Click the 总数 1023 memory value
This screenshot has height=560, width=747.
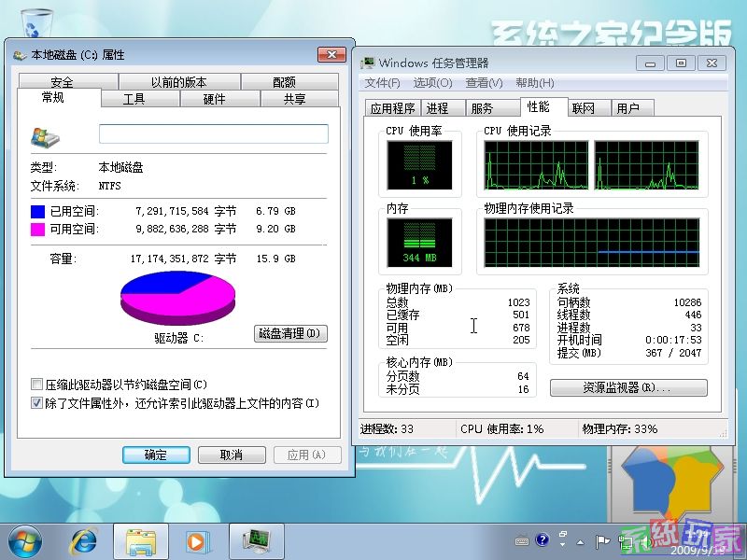point(518,302)
